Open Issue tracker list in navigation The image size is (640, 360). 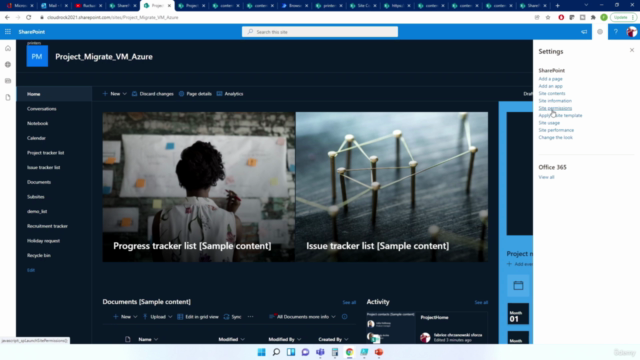[44, 167]
